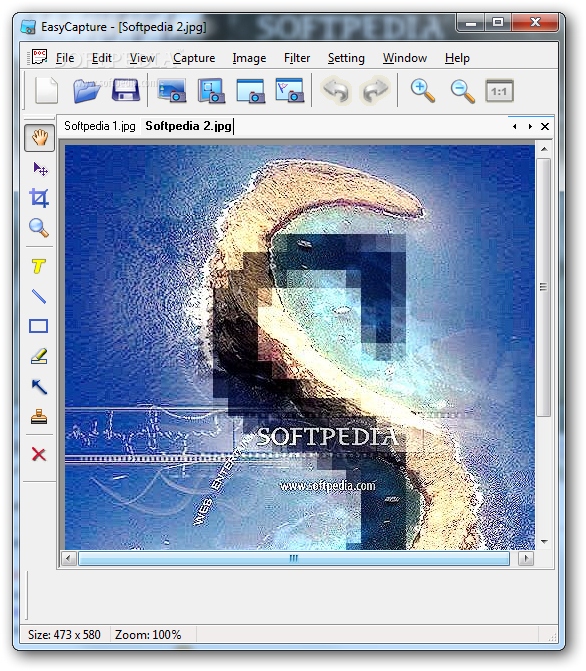Click the vertical scrollbar down arrow

(x=544, y=542)
